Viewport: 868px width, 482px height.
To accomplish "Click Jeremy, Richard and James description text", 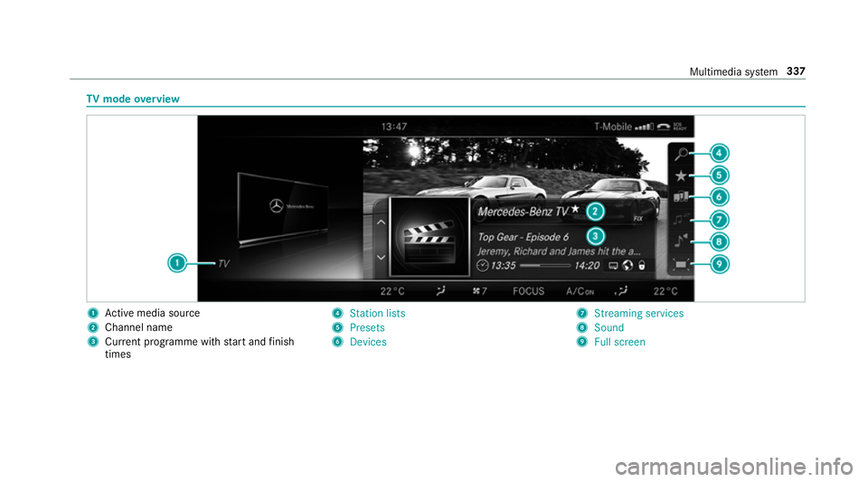I will [559, 251].
